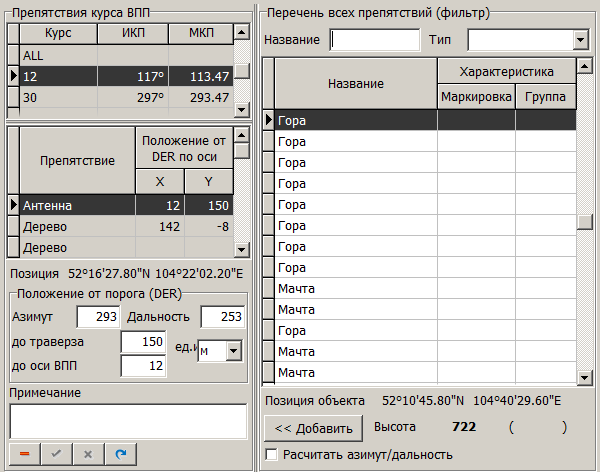Select the first Мачта row in list

tap(355, 288)
